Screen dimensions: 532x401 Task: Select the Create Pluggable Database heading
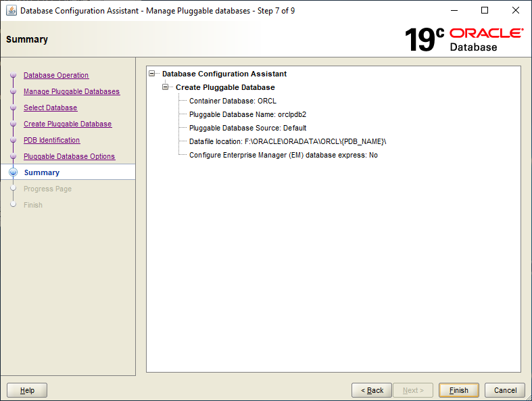(225, 87)
